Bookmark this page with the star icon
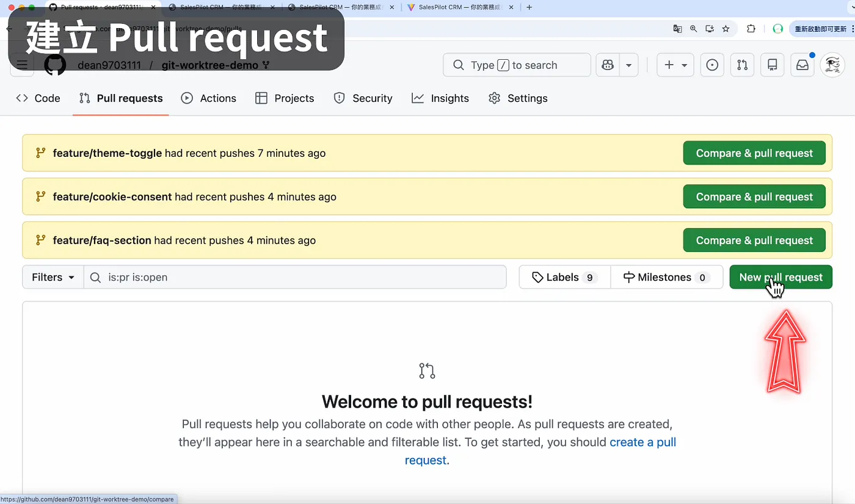The width and height of the screenshot is (855, 504). click(726, 29)
